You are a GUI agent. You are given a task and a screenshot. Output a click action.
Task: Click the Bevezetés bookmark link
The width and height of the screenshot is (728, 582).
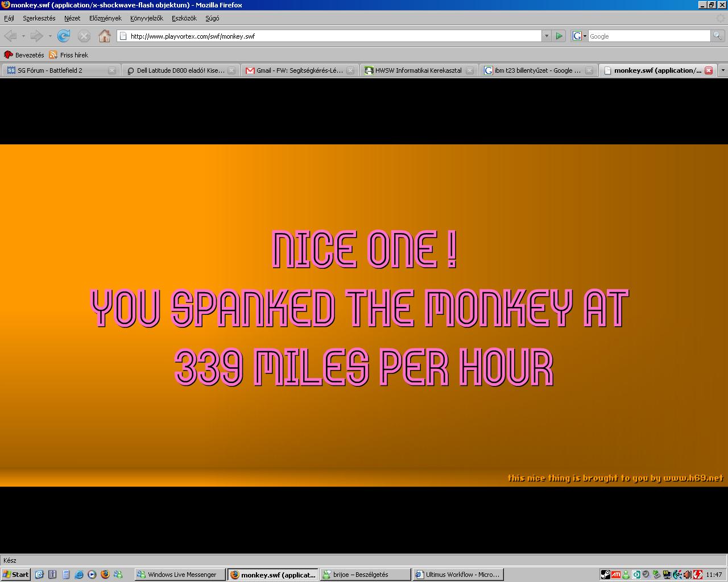pyautogui.click(x=24, y=55)
